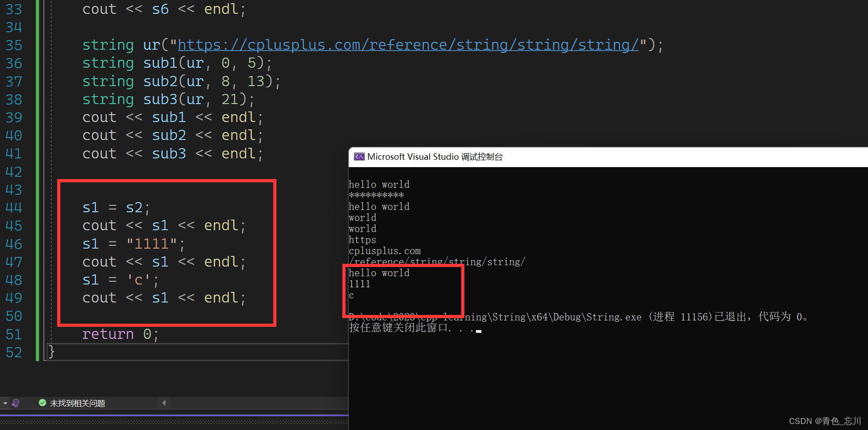This screenshot has height=430, width=868.
Task: Open the zoom level dropdown arrow
Action: [x=5, y=403]
